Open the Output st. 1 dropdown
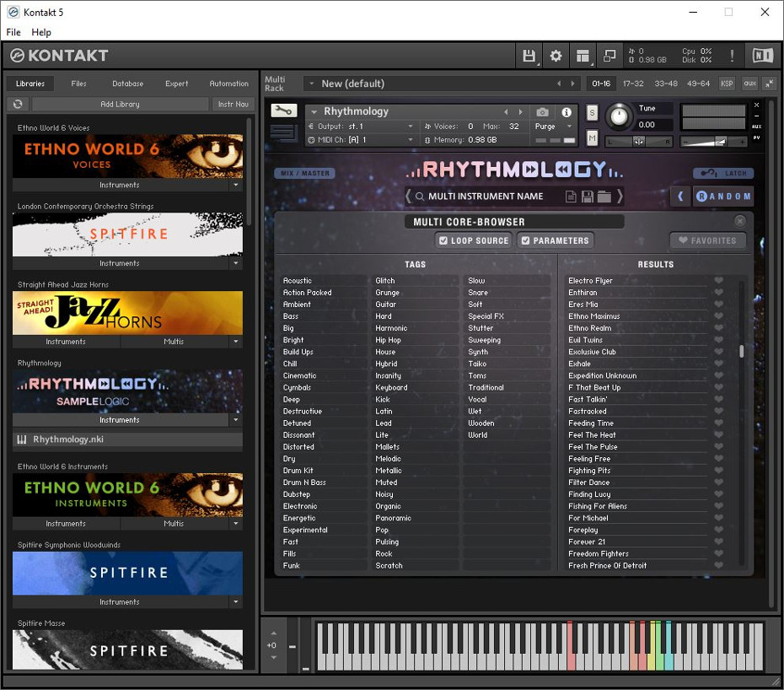Viewport: 784px width, 690px height. point(411,127)
